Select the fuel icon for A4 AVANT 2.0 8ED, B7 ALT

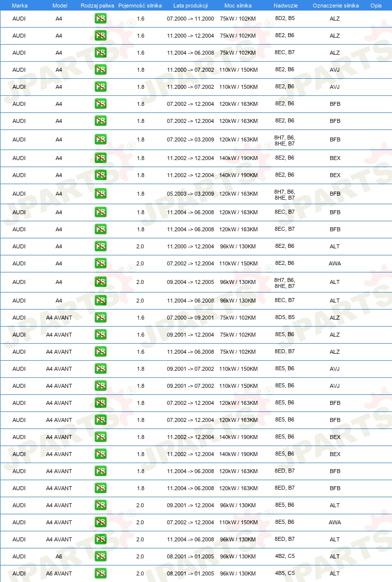click(x=100, y=540)
